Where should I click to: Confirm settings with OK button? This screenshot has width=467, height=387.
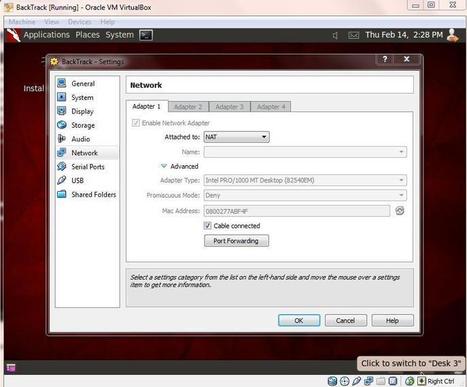[299, 320]
